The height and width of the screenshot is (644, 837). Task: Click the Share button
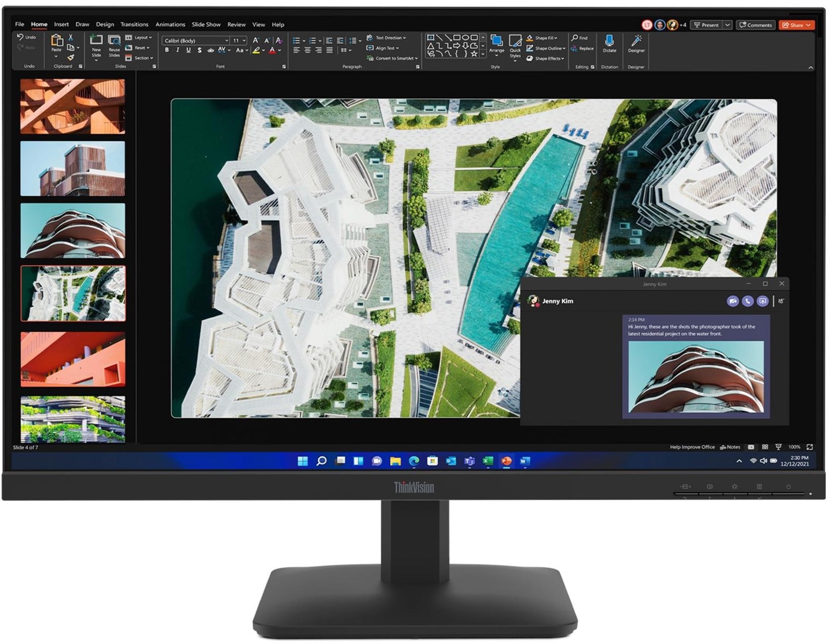coord(797,25)
